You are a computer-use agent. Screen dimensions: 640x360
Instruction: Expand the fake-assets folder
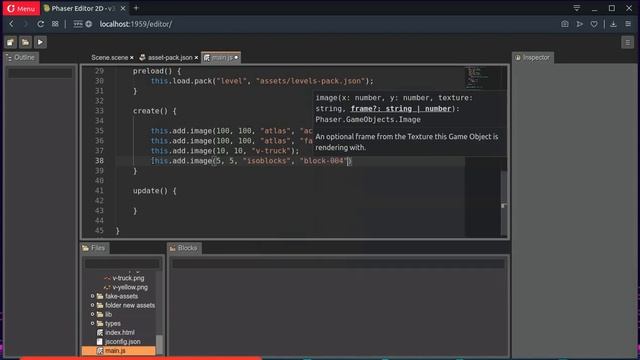point(93,296)
